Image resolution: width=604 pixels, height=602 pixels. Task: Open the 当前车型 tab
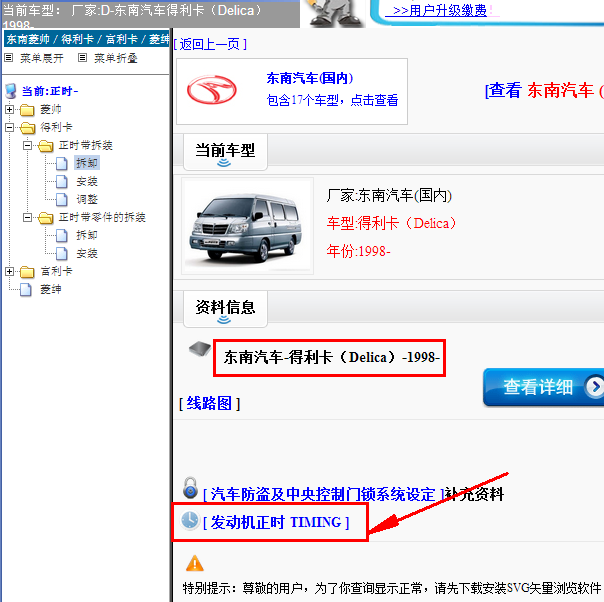pos(225,152)
